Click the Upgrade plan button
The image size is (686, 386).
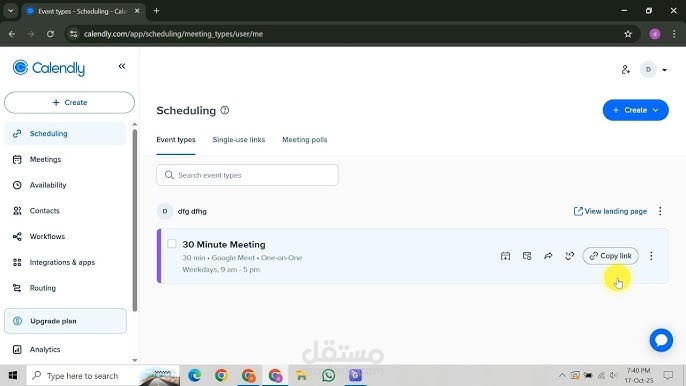65,321
